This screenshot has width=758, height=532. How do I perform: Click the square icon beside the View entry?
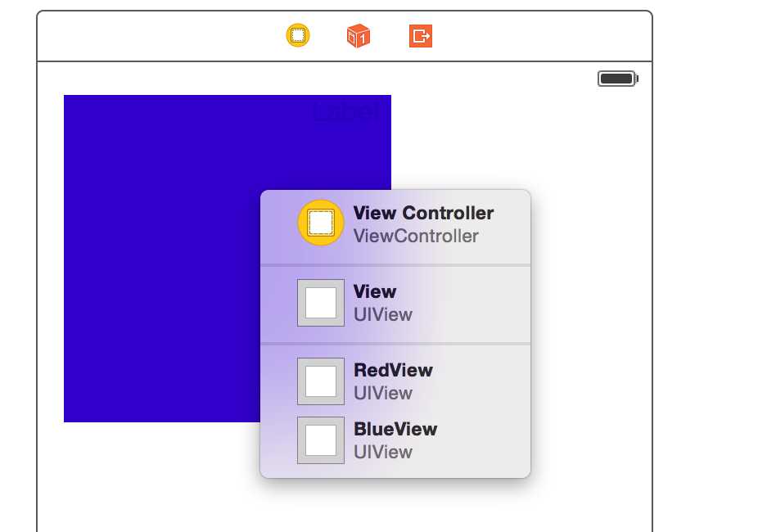(x=321, y=303)
